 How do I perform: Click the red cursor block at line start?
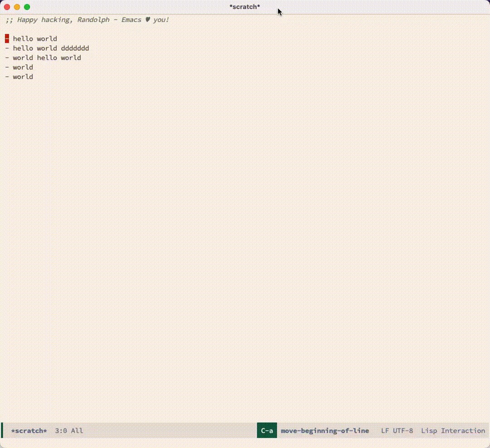(7, 39)
